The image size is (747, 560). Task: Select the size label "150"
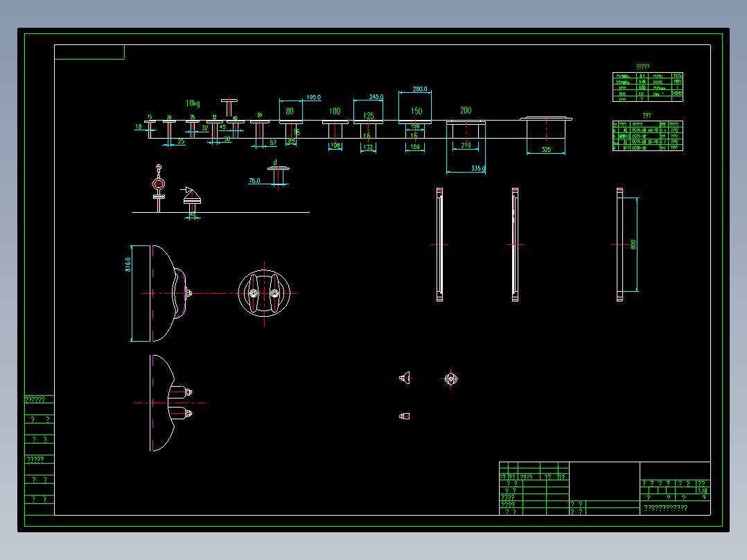click(x=416, y=111)
